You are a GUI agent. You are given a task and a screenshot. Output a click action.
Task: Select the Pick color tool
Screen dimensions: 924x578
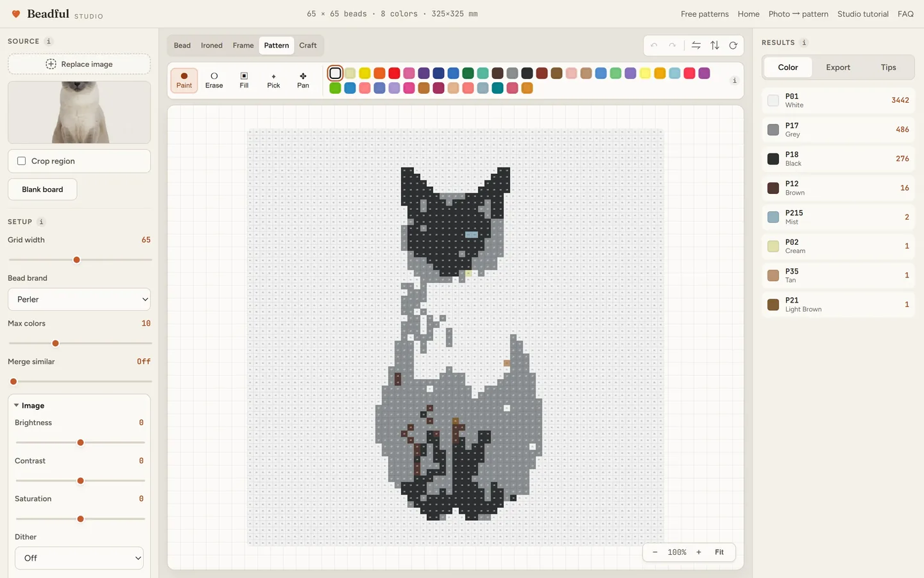coord(273,80)
